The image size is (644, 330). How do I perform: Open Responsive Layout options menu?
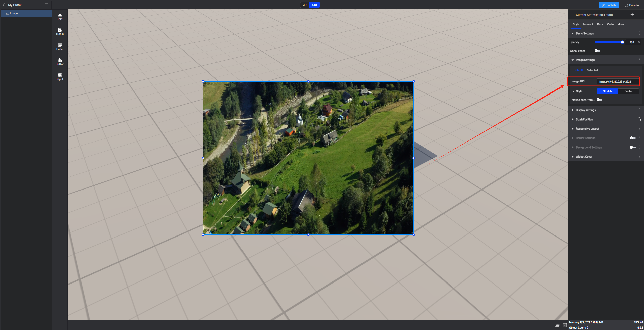tap(639, 129)
